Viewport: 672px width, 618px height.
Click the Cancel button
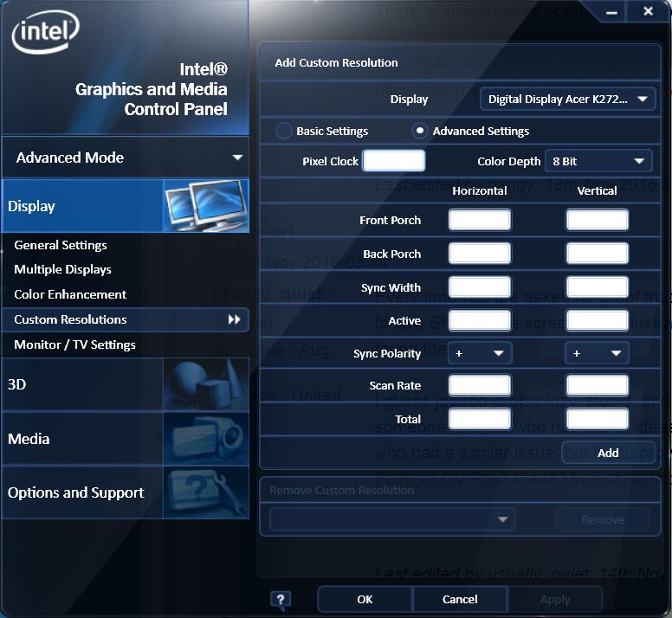[x=460, y=599]
